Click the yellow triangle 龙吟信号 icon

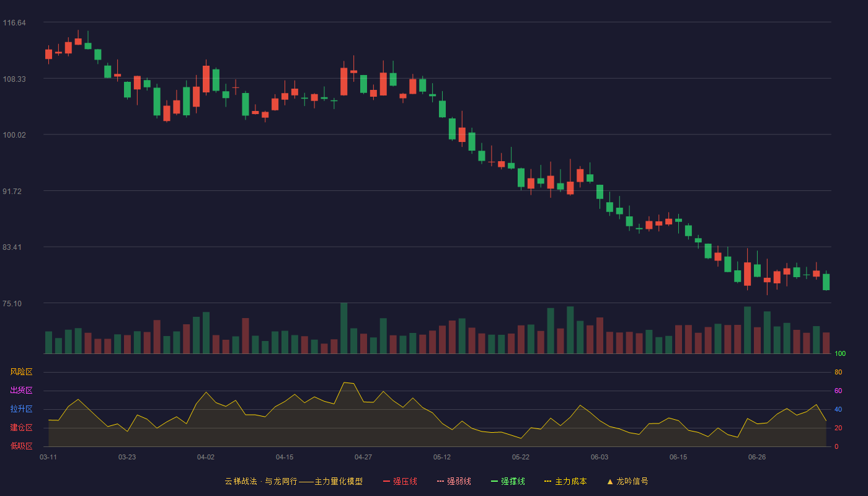[x=610, y=481]
